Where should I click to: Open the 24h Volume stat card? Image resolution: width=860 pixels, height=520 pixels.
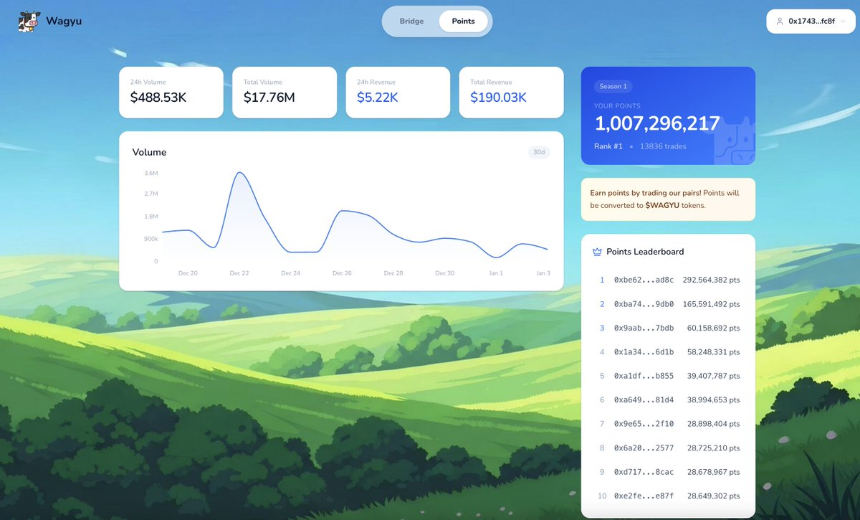coord(171,92)
